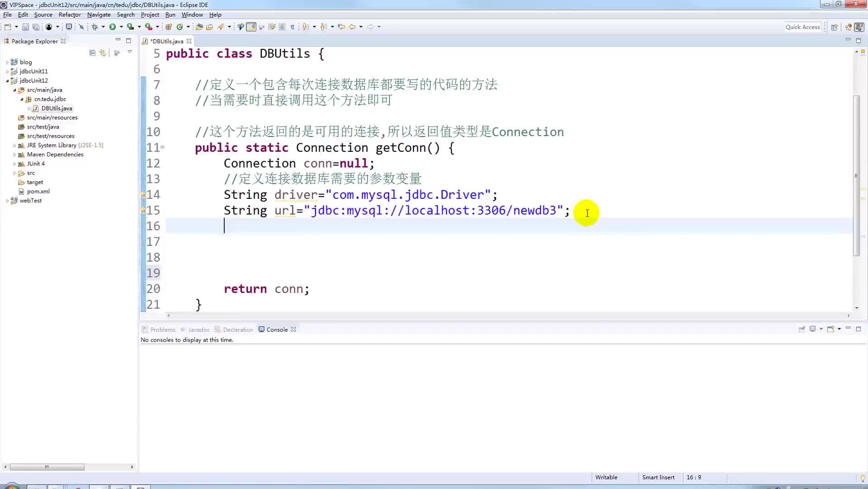This screenshot has width=868, height=489.
Task: Click the Open Task folder icon
Action: click(x=209, y=27)
